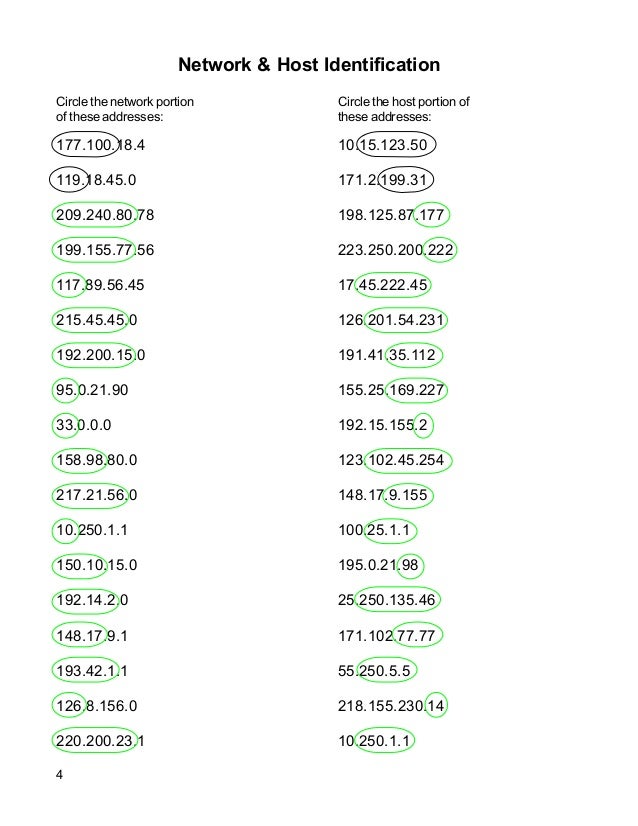Select the circled host portion 199.31

pyautogui.click(x=406, y=180)
